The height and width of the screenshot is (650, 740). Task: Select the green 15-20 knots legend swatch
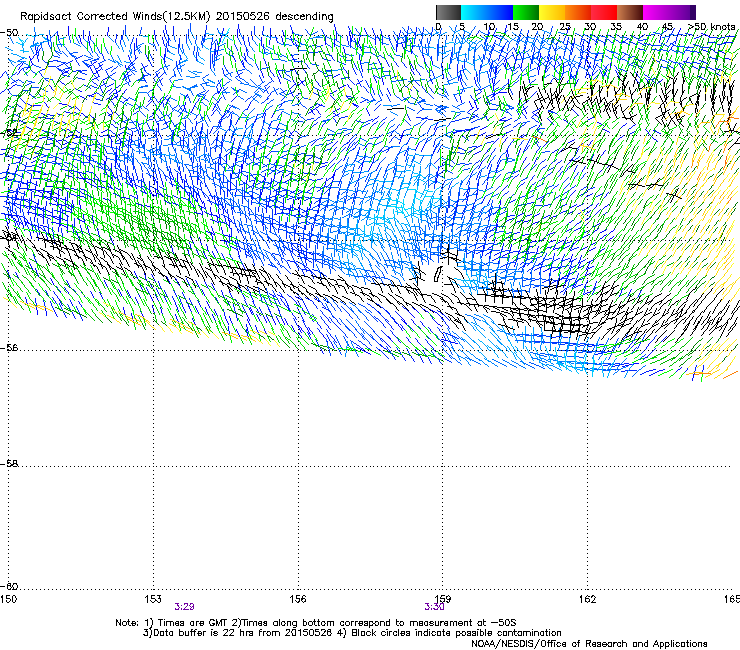526,12
